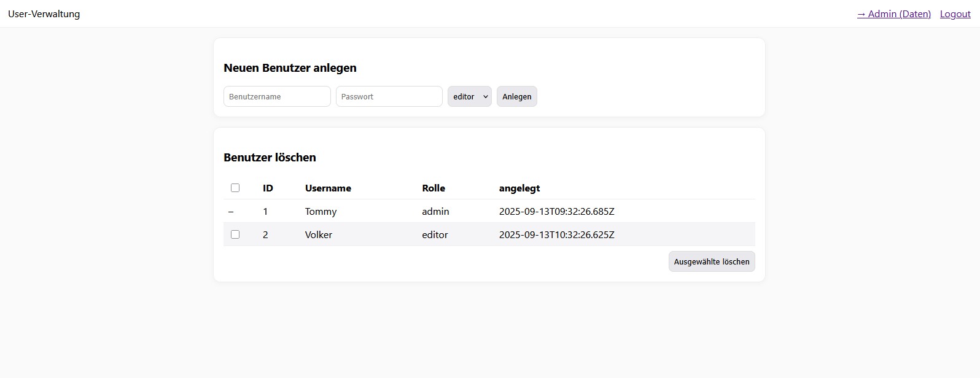
Task: Select the Username column header
Action: [328, 188]
